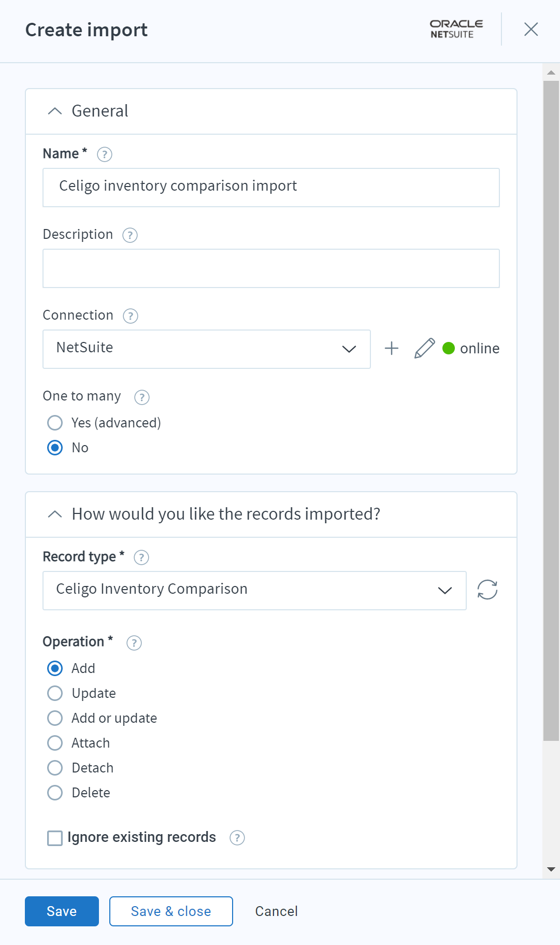Click the help icon beside Connection
This screenshot has width=560, height=945.
point(131,316)
